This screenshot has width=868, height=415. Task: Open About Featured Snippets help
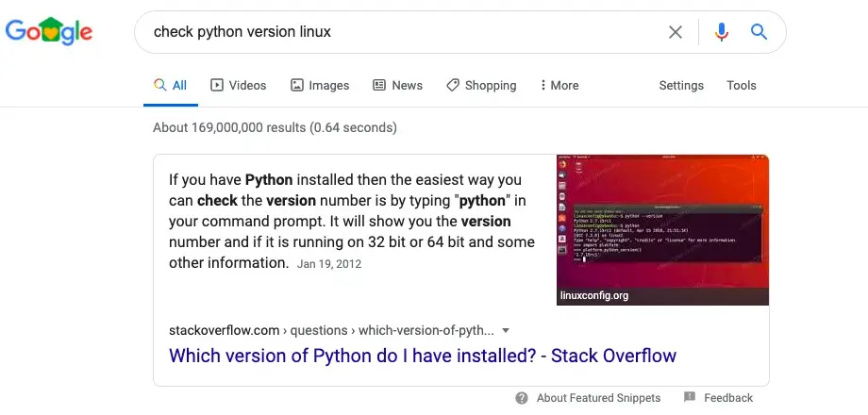pos(598,398)
